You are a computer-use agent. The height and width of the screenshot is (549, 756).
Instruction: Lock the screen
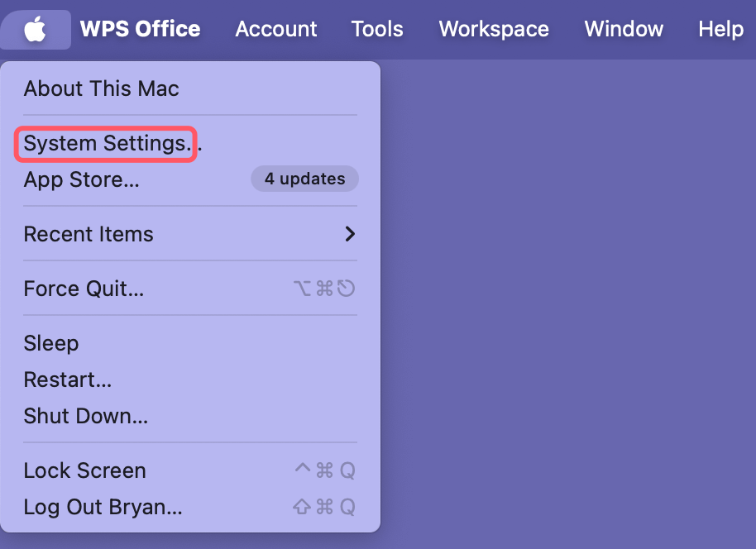84,470
